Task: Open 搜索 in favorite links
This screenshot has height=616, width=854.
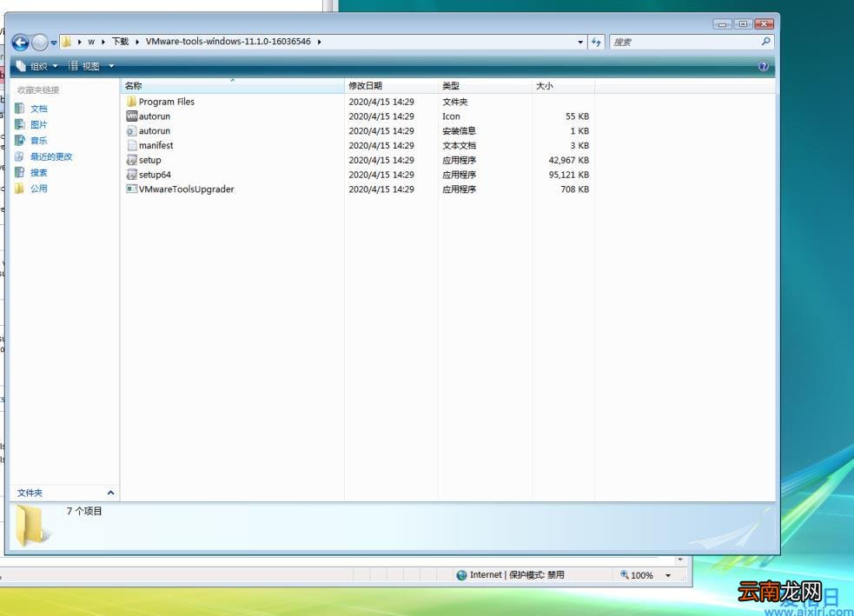Action: pos(39,173)
